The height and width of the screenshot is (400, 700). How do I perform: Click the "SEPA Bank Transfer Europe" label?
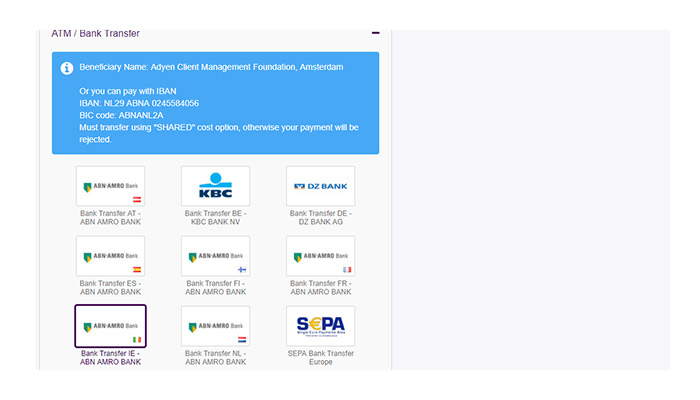(320, 357)
